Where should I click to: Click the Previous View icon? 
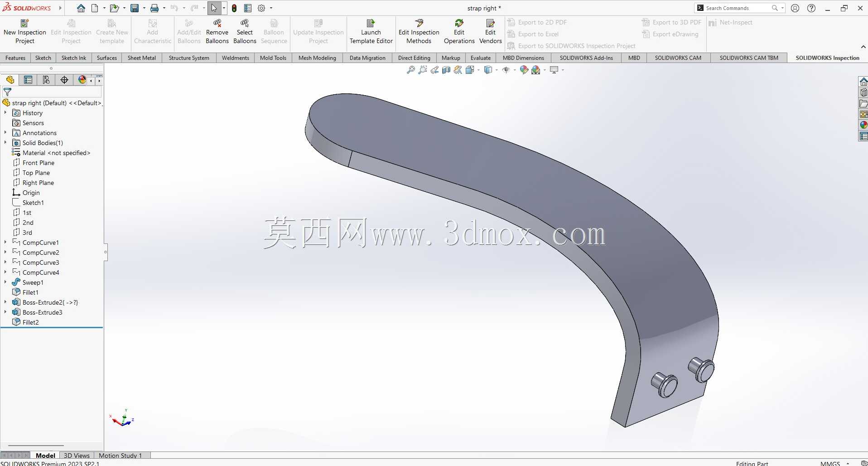point(434,70)
